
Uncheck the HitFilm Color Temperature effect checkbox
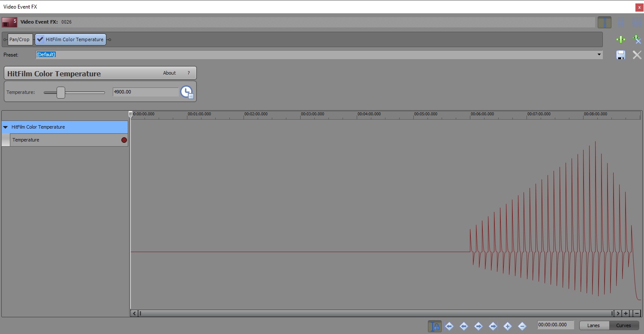tap(40, 39)
